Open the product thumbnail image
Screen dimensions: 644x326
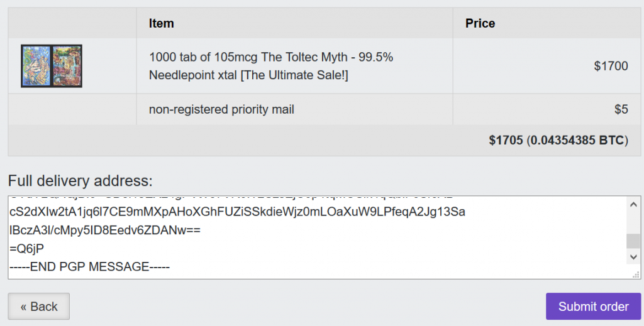[52, 65]
